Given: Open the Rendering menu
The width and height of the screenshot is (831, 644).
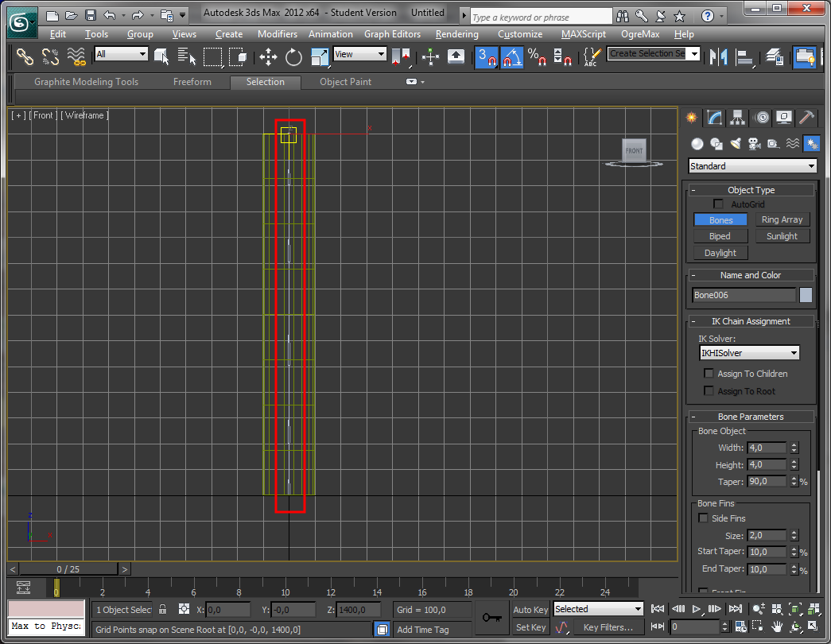Looking at the screenshot, I should (456, 34).
